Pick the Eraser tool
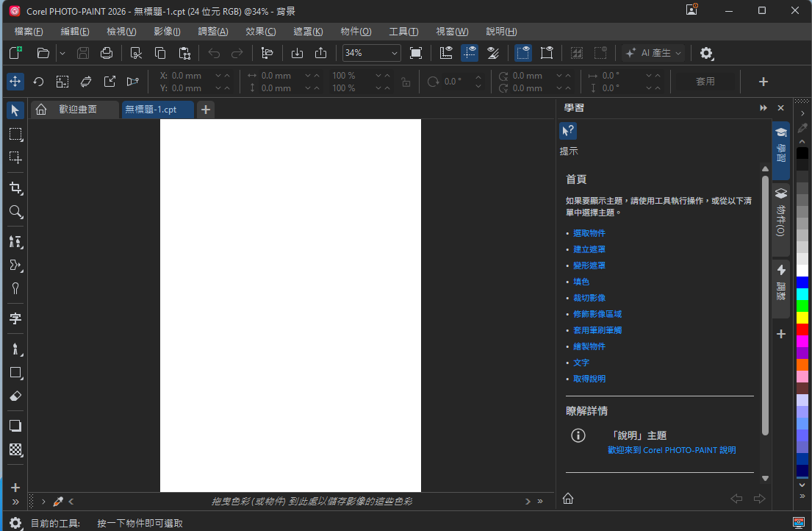This screenshot has width=812, height=531. (x=15, y=396)
